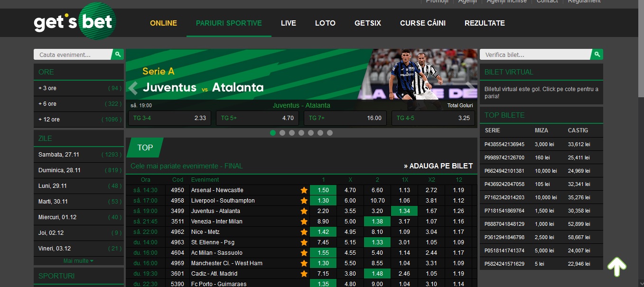
Task: Pick Nice win odd 1.42
Action: (x=323, y=232)
